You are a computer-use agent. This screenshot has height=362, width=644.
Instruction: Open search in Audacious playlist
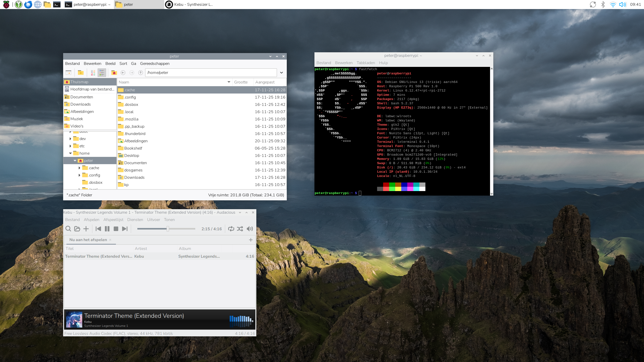point(68,229)
